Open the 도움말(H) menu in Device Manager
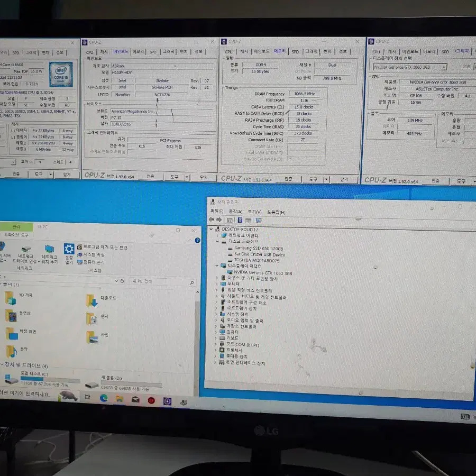This screenshot has width=476, height=476. pyautogui.click(x=276, y=212)
